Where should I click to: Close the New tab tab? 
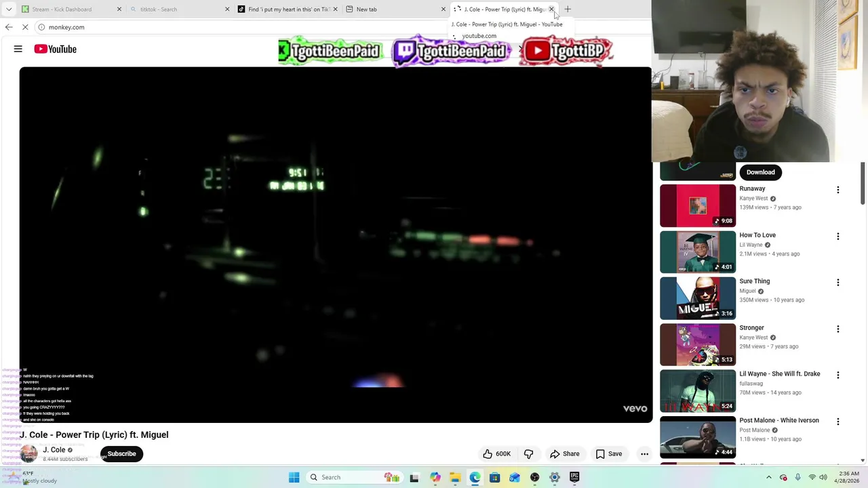click(443, 9)
